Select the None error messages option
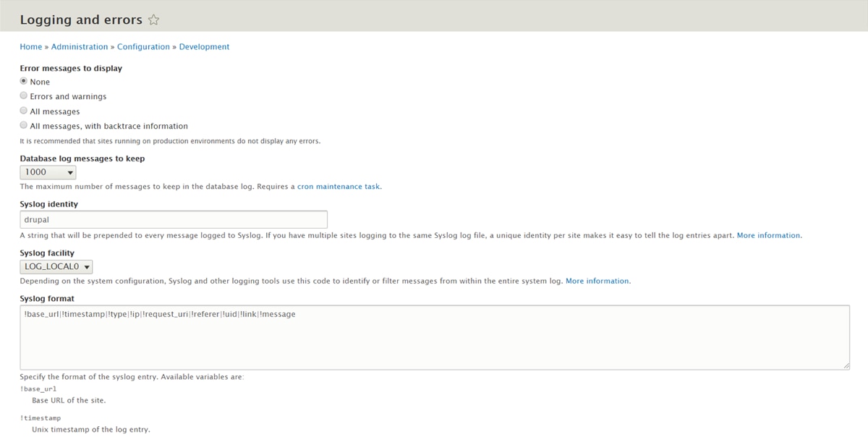868x437 pixels. click(24, 82)
